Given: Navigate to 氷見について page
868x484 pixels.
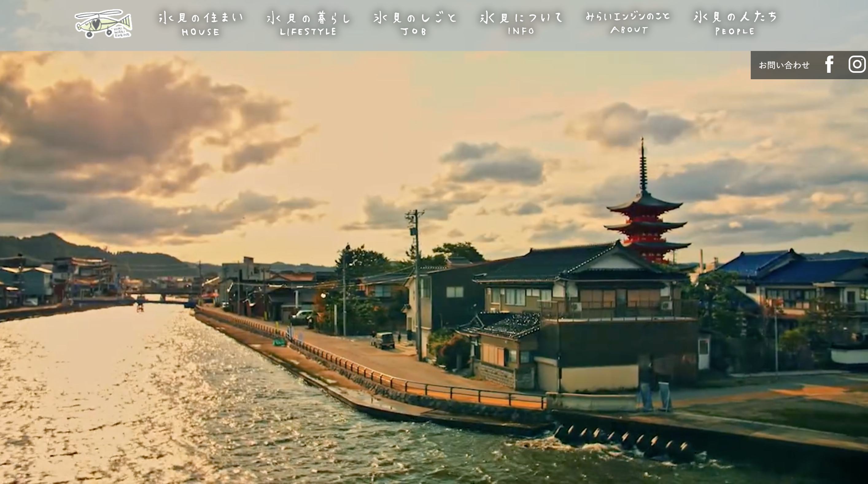Looking at the screenshot, I should (x=521, y=18).
